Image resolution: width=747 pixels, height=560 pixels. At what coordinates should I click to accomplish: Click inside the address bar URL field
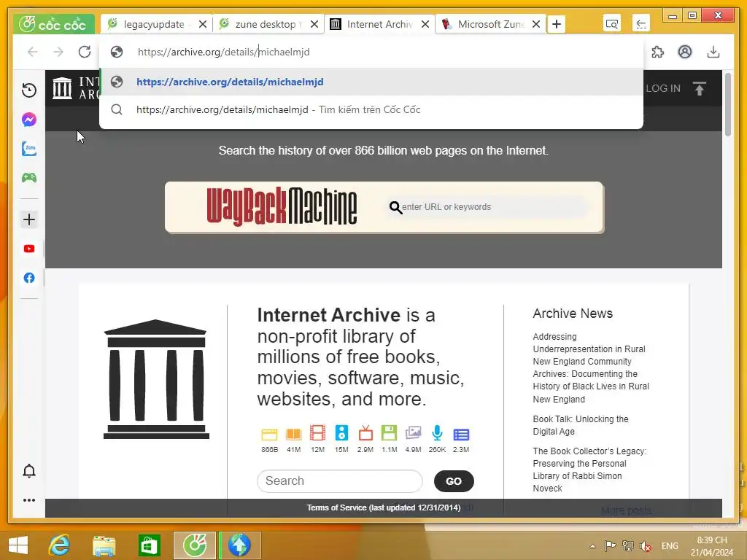[x=371, y=52]
